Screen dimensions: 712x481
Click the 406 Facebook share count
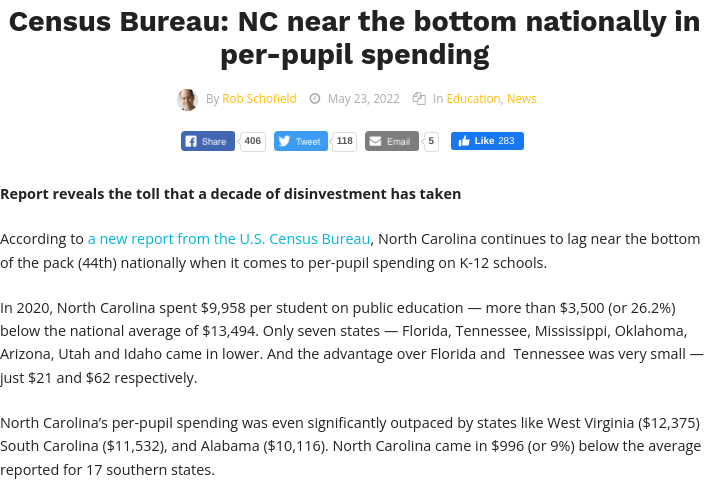(252, 142)
